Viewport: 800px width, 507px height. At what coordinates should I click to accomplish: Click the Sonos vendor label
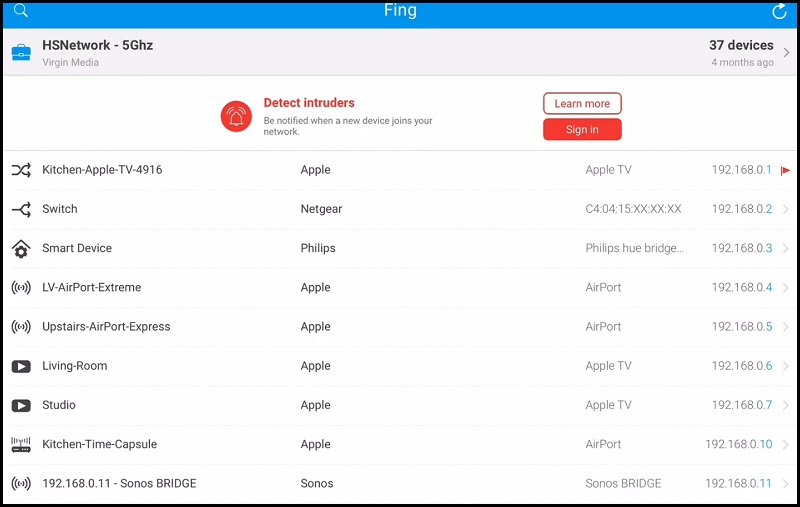click(x=317, y=484)
